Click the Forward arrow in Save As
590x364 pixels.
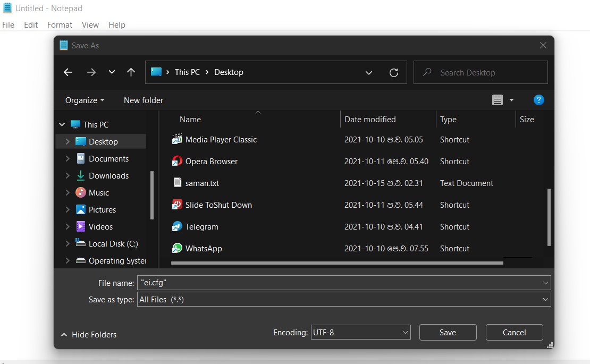click(91, 72)
